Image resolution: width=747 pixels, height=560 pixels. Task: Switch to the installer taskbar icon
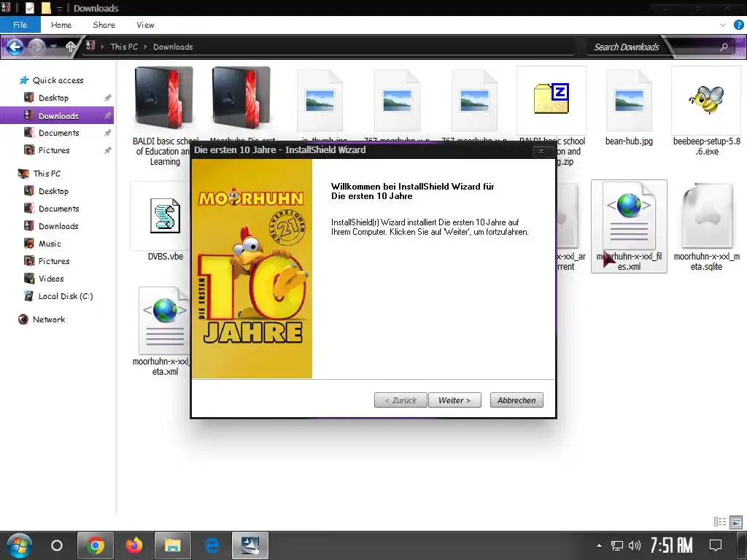250,545
